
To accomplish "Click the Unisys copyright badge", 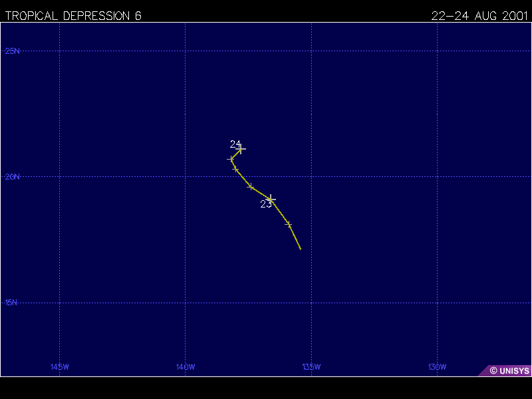I will (x=505, y=370).
